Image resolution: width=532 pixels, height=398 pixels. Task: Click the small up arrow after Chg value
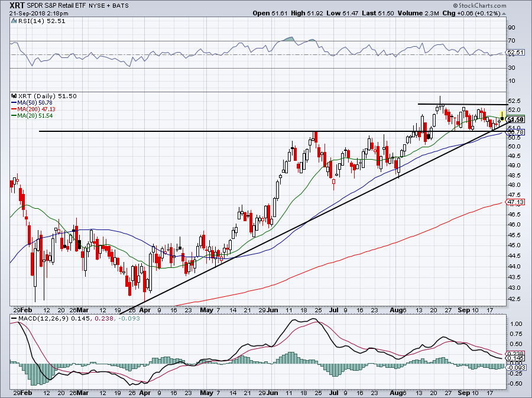pyautogui.click(x=504, y=14)
